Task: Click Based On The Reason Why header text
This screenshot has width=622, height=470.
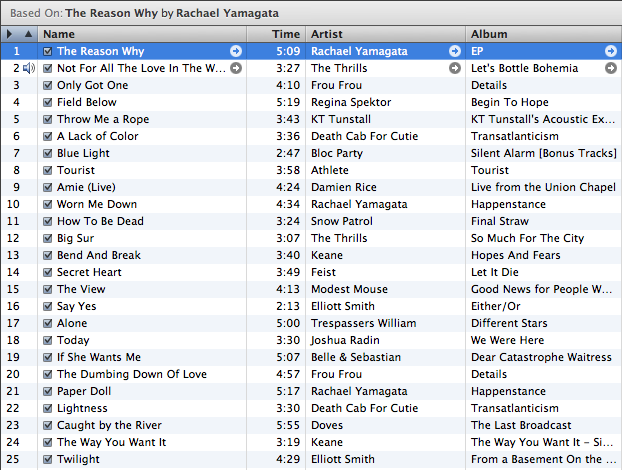Action: tap(144, 13)
